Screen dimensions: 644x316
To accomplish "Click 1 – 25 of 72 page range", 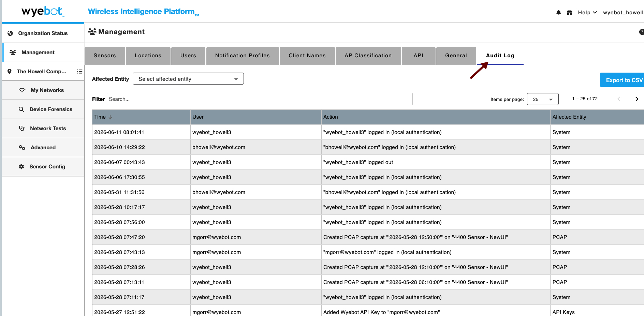I will (x=585, y=99).
